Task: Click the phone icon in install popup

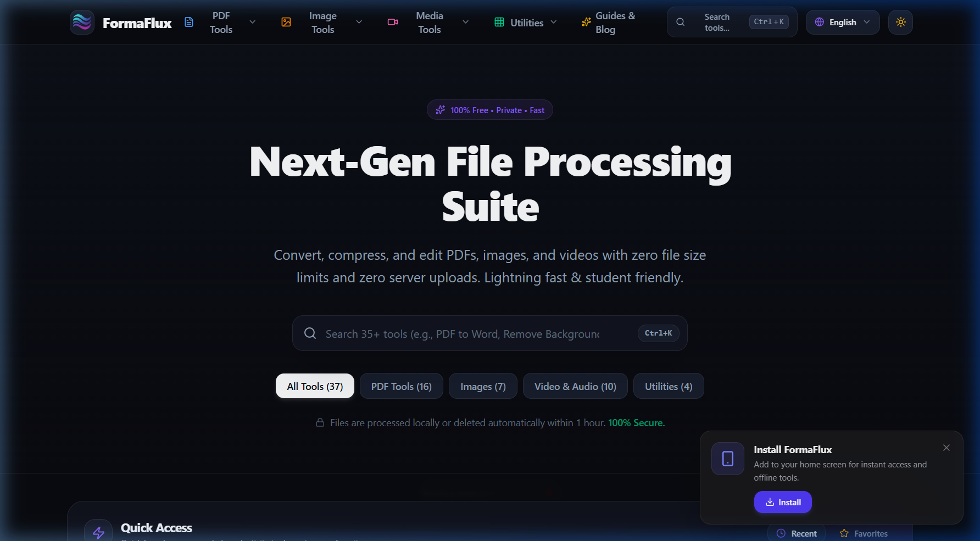Action: pyautogui.click(x=728, y=459)
